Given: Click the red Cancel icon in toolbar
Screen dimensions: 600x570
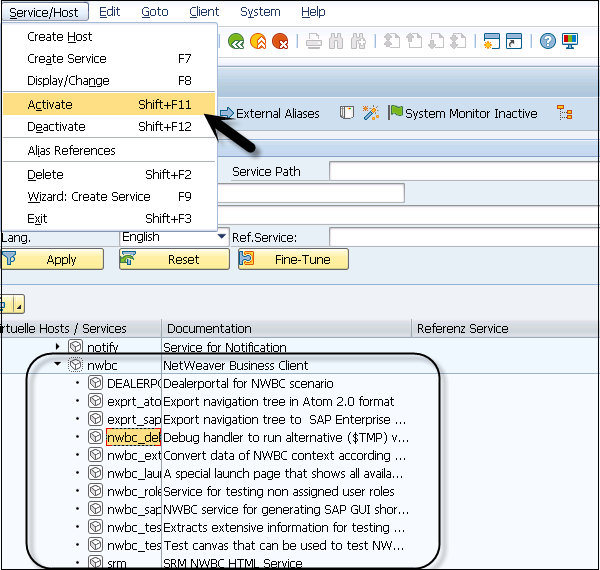Looking at the screenshot, I should coord(281,41).
